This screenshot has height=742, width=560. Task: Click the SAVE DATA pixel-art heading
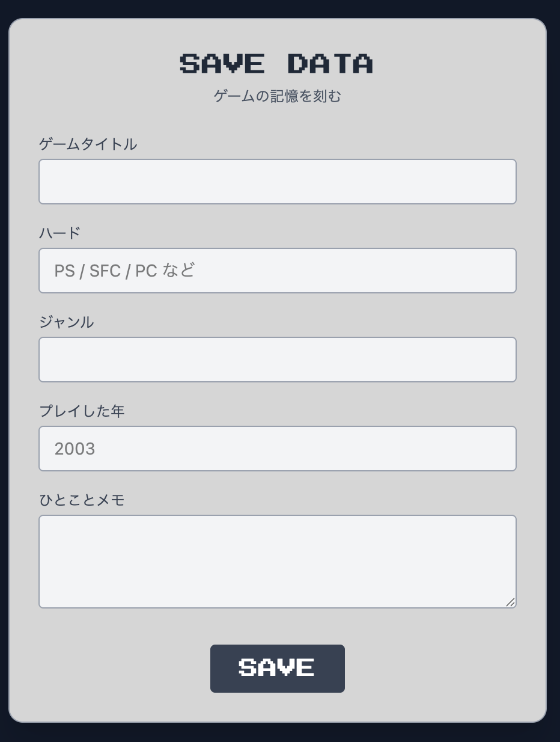tap(277, 63)
